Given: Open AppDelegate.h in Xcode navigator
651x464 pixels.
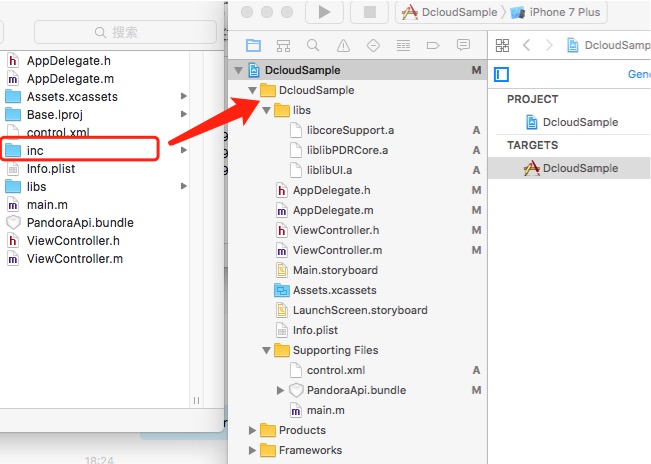Looking at the screenshot, I should click(332, 190).
